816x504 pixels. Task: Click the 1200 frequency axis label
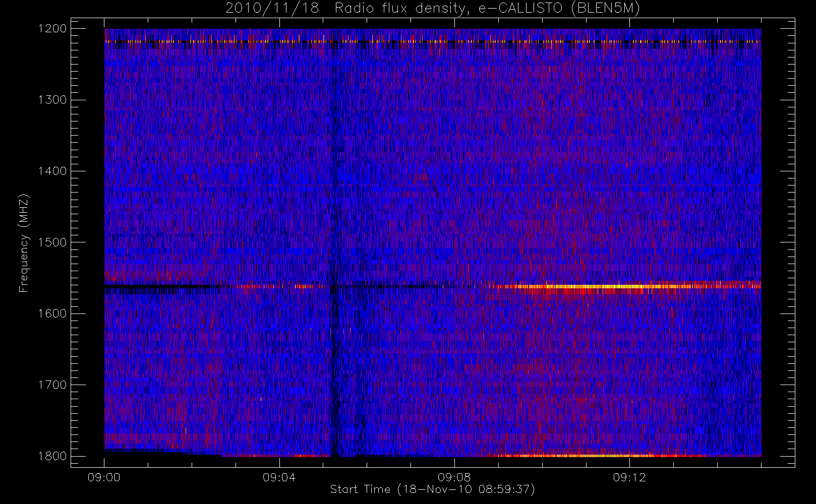coord(52,29)
